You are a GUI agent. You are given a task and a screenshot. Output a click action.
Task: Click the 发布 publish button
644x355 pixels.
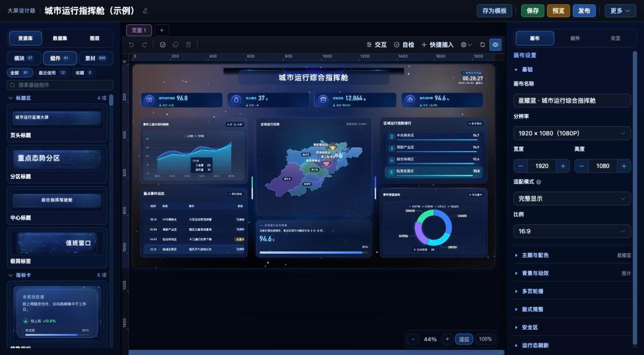point(584,11)
